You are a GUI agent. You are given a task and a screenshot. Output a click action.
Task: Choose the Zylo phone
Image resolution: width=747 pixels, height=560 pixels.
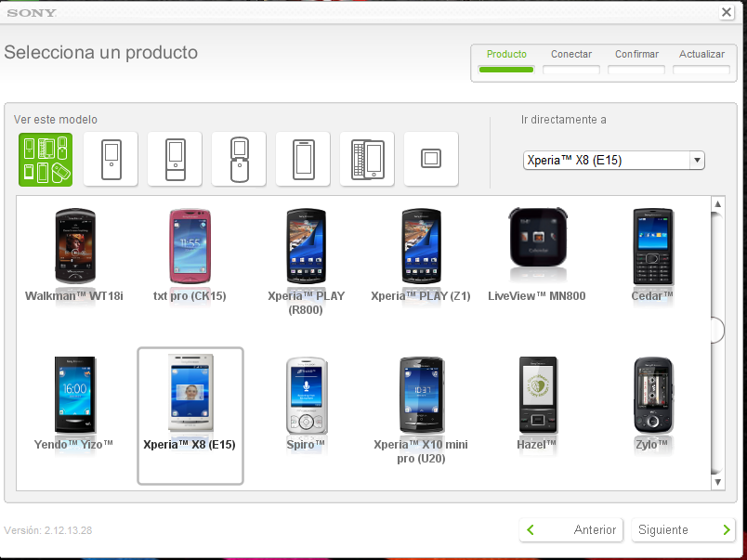652,404
